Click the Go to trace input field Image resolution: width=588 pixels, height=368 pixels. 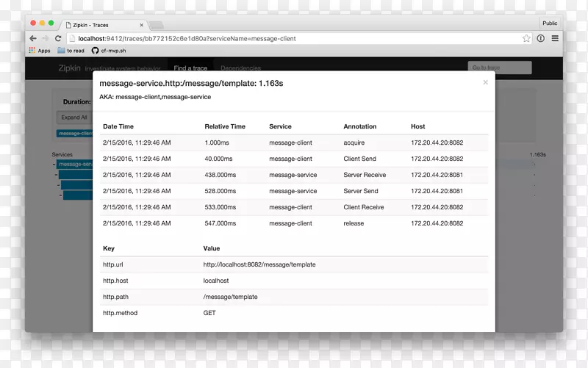tap(499, 68)
